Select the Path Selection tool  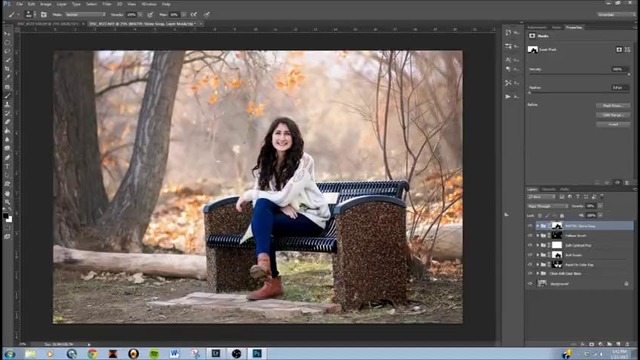7,175
